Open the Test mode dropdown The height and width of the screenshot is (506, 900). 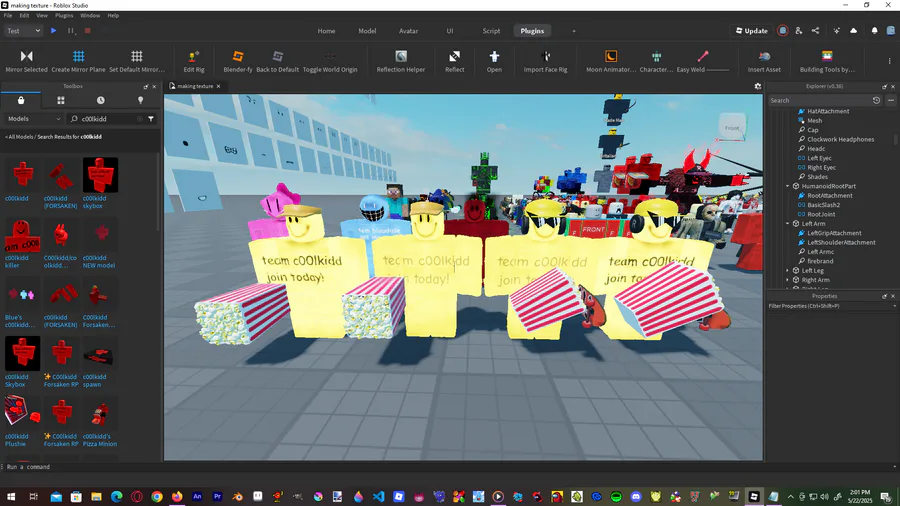(x=24, y=31)
